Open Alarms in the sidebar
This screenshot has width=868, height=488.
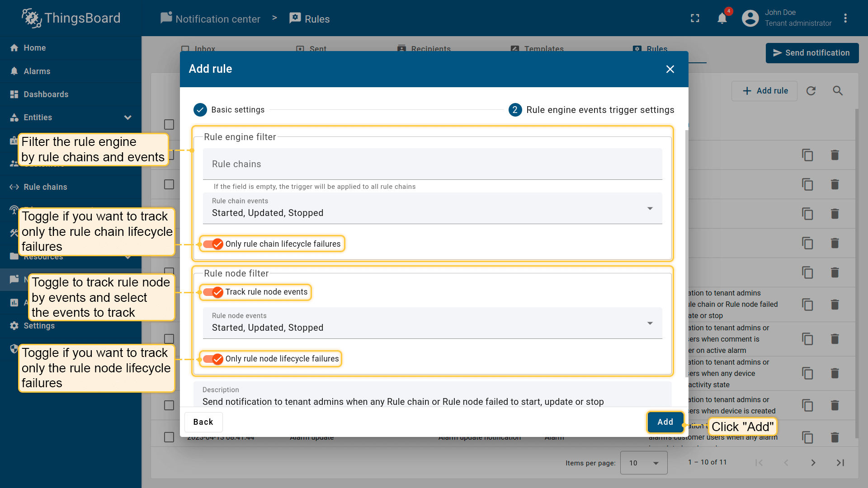point(37,71)
